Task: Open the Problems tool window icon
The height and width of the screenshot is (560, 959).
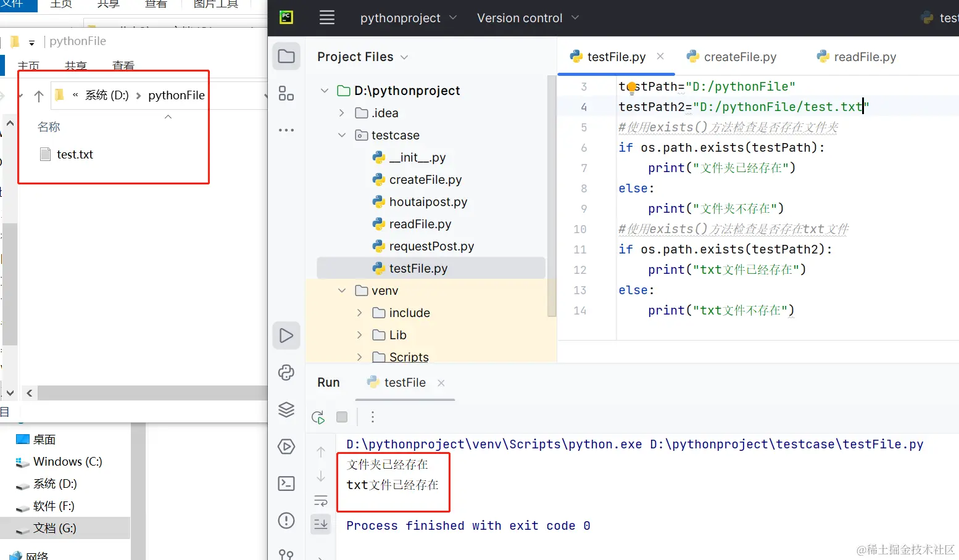Action: pyautogui.click(x=286, y=521)
